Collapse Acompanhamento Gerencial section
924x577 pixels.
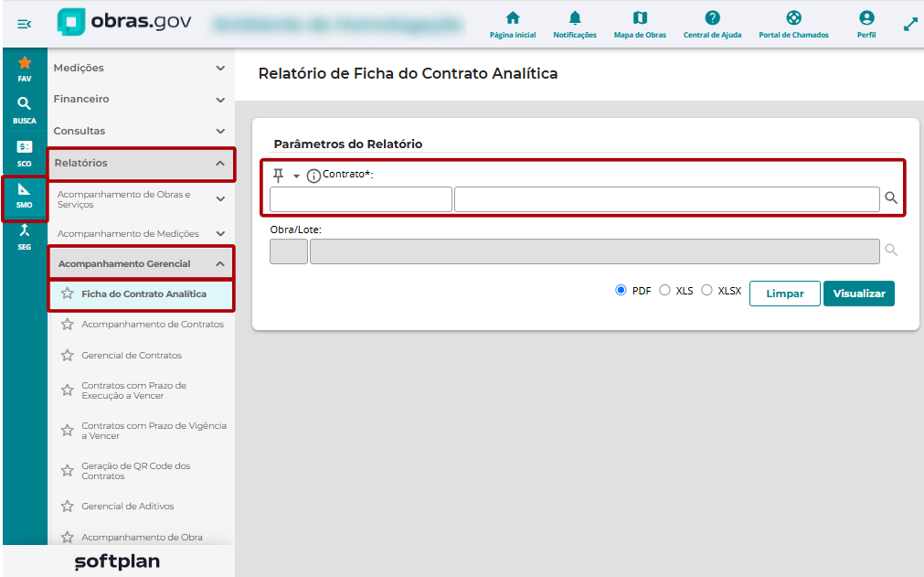142,263
